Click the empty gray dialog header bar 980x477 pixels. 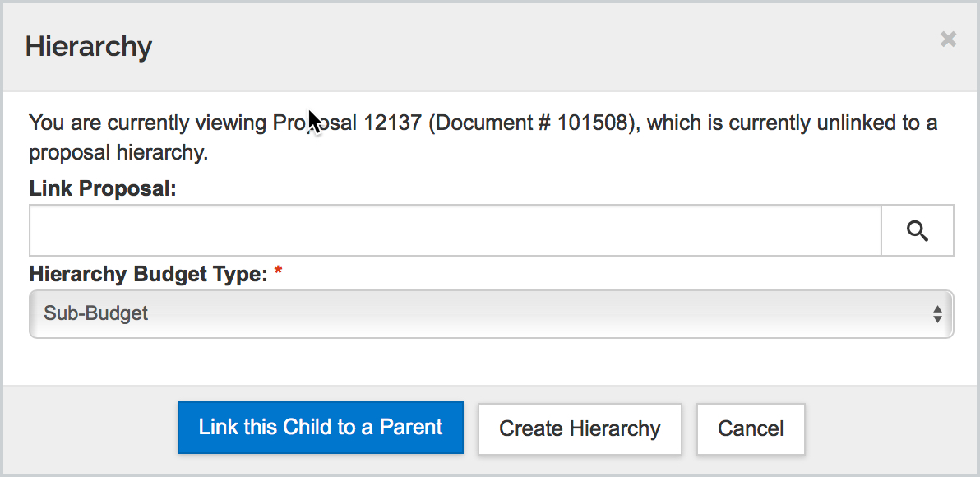pos(534,46)
